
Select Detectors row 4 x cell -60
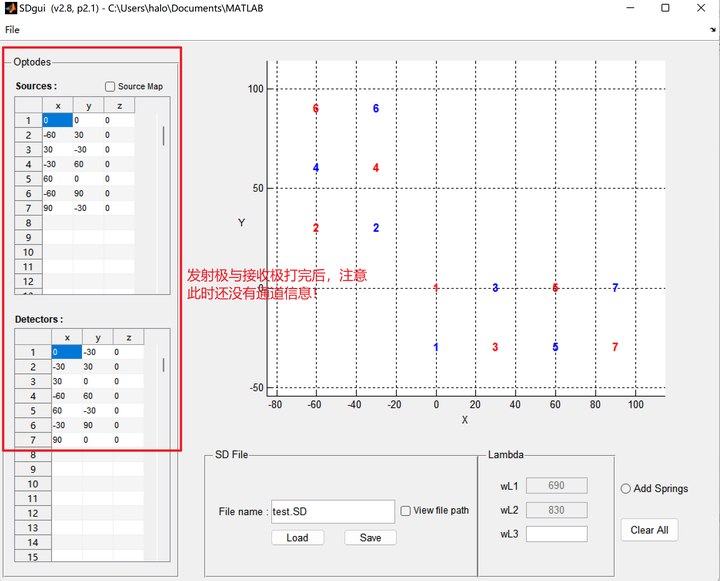pos(67,396)
